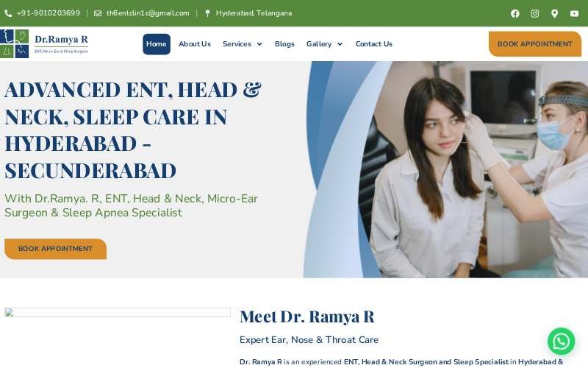
Task: Click the Advanced ENT, Head & Neck headline
Action: (x=133, y=130)
